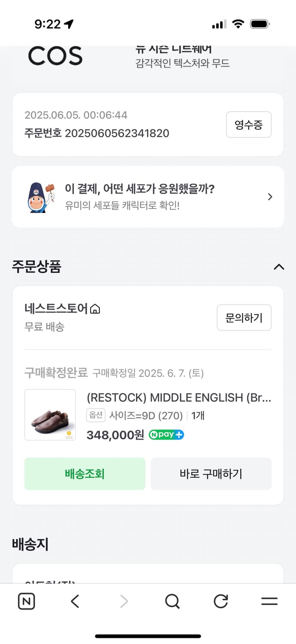Open search with the magnifier icon

point(172,601)
